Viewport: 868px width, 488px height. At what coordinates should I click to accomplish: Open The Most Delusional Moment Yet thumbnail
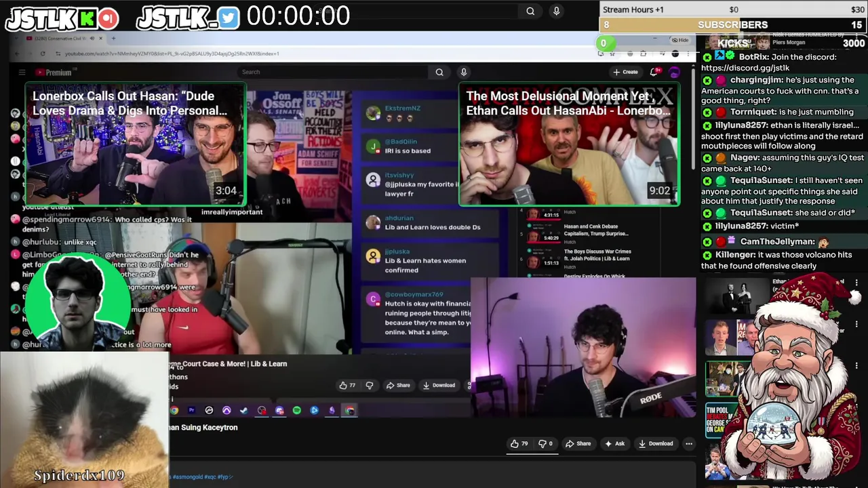(570, 144)
